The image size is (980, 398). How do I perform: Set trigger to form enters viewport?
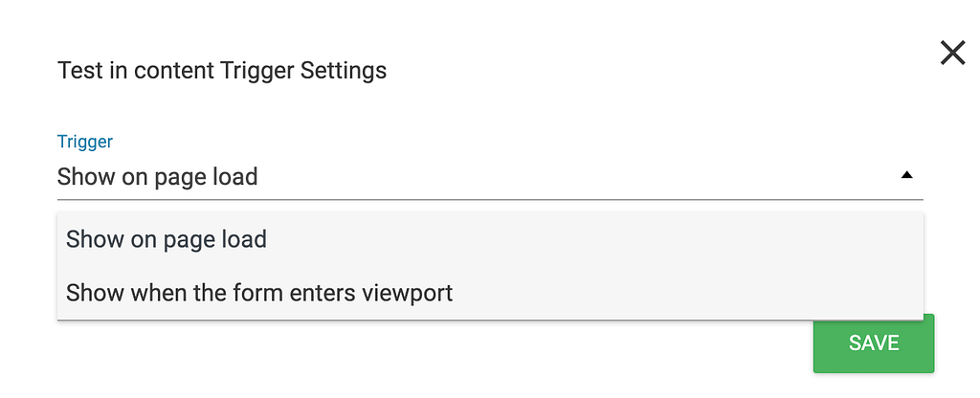[490, 293]
